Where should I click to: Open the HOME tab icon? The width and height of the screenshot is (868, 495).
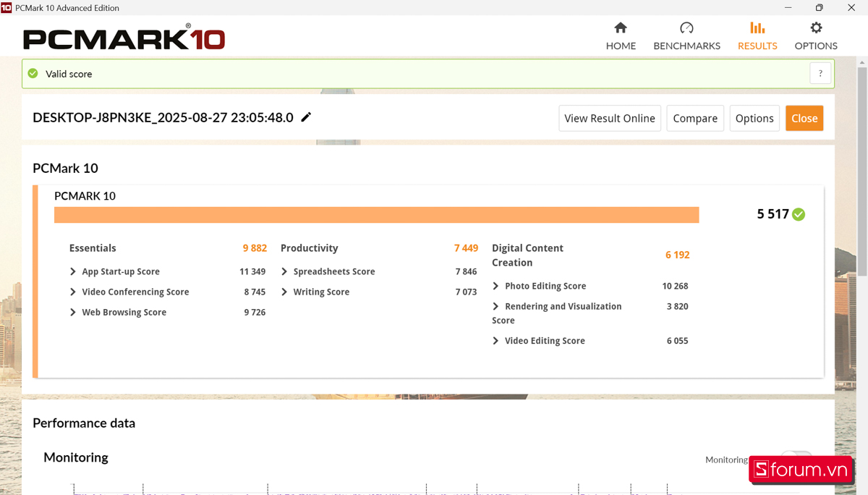pos(621,27)
